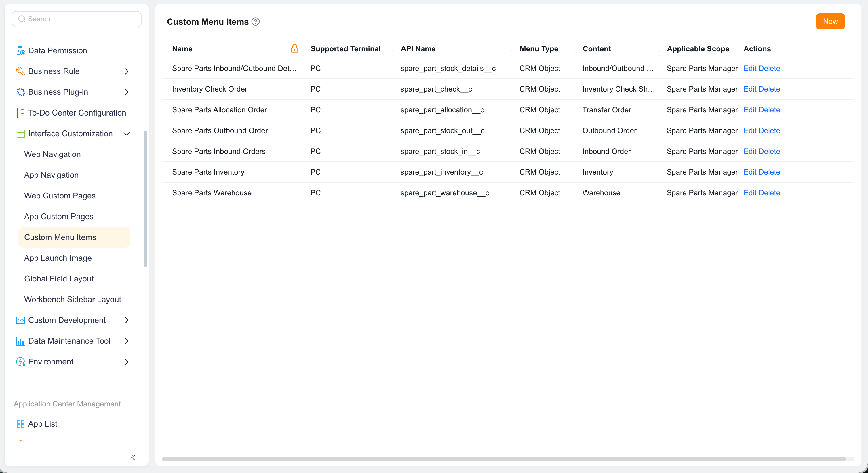Click the Environment icon

(20, 362)
